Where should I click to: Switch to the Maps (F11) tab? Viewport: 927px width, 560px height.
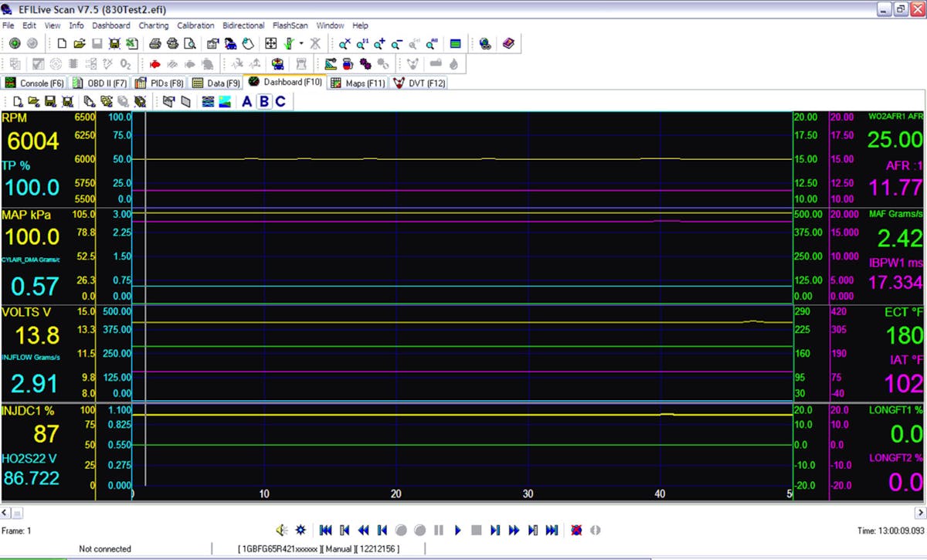tap(357, 83)
